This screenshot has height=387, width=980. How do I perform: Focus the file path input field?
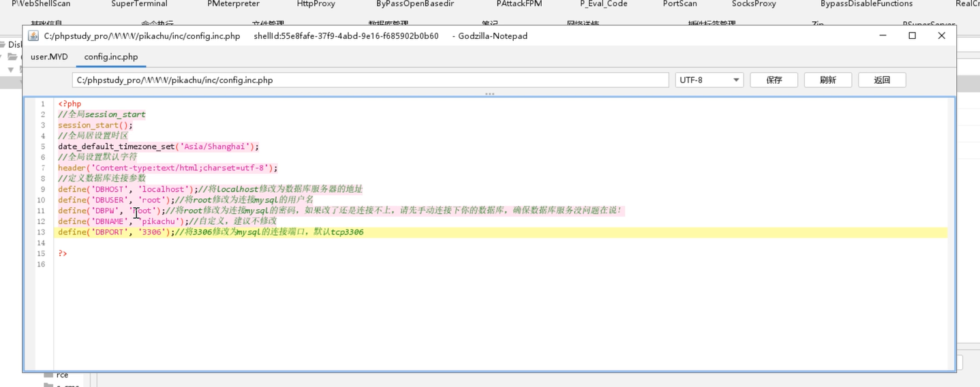(370, 80)
